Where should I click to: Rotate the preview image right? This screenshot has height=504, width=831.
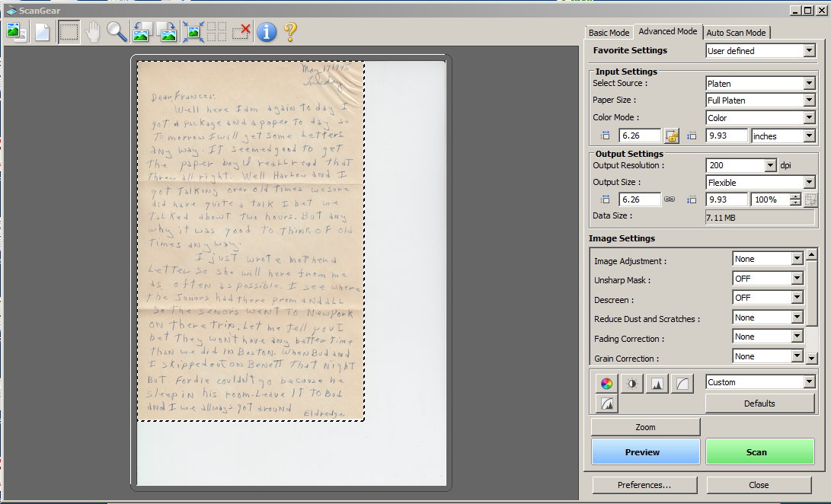[167, 32]
